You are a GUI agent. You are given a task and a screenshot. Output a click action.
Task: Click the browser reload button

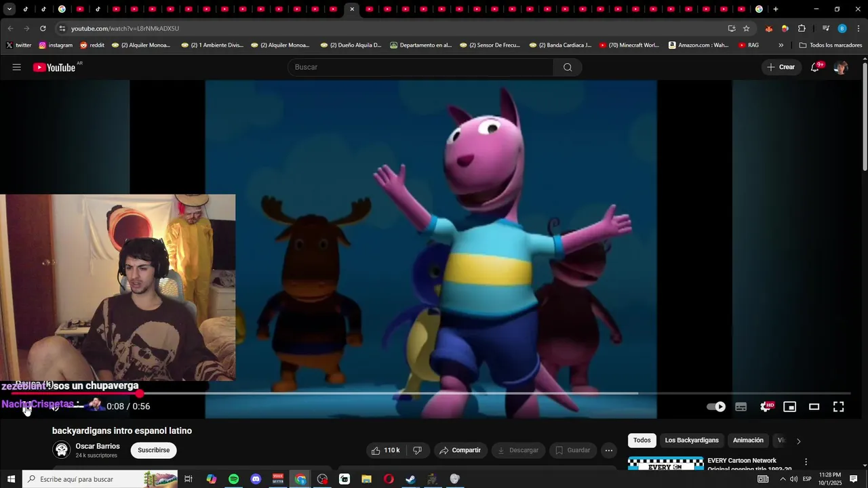pos(43,28)
